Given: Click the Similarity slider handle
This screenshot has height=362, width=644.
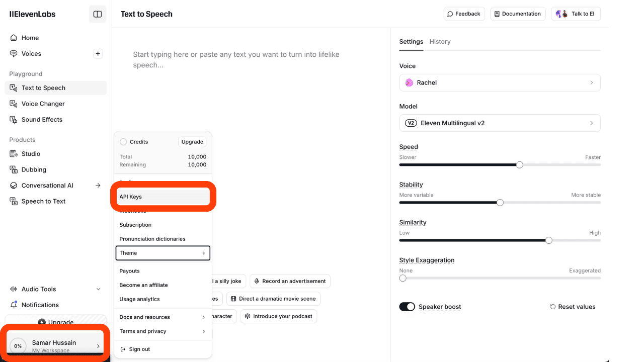Looking at the screenshot, I should click(x=548, y=240).
